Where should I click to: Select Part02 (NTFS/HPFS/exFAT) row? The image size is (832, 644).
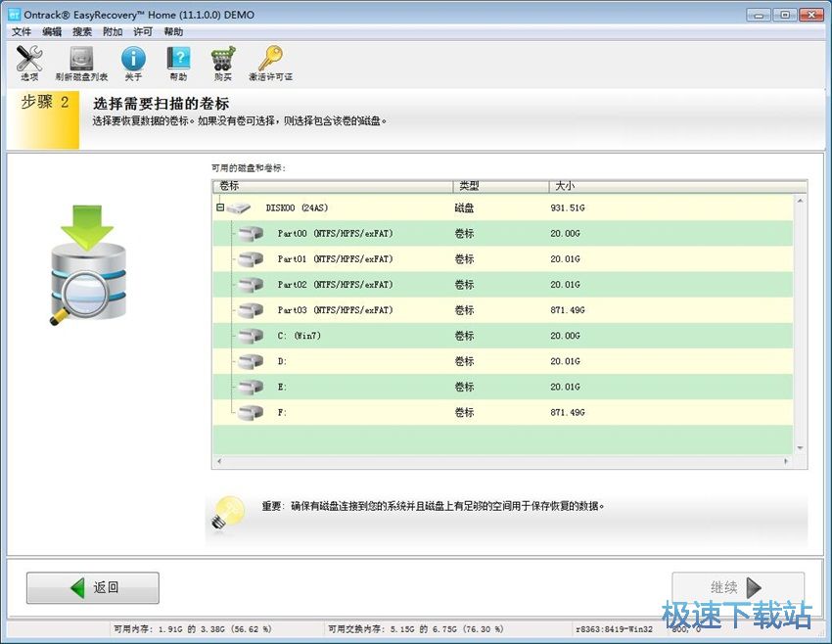pyautogui.click(x=502, y=285)
